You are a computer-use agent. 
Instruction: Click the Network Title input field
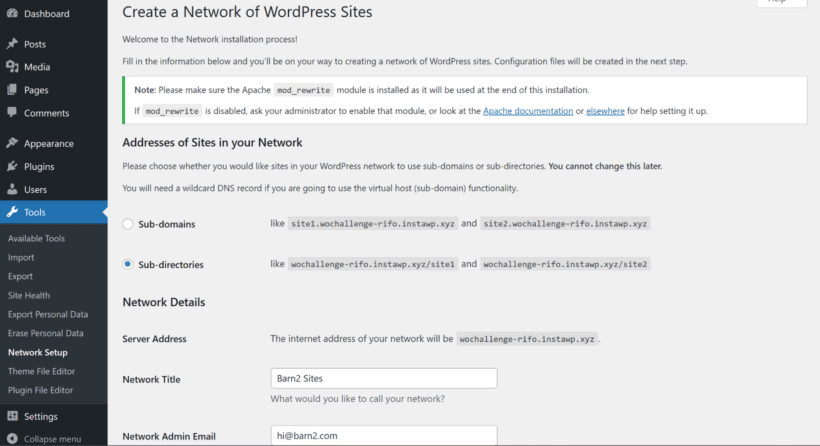pos(384,379)
